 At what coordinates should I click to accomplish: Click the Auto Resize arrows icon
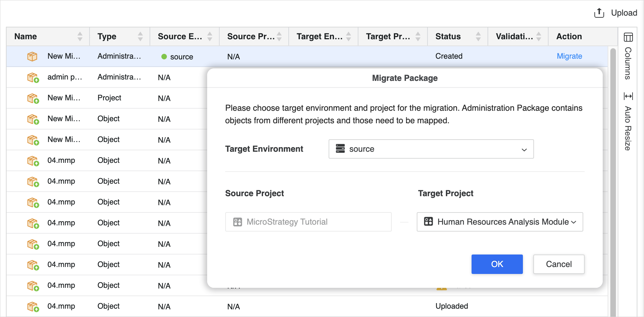click(x=628, y=96)
